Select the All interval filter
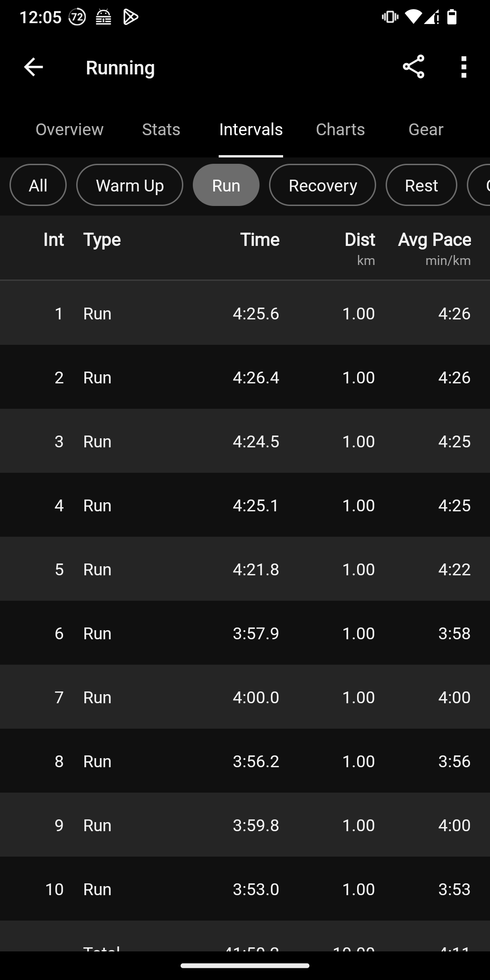This screenshot has width=490, height=980. (38, 185)
